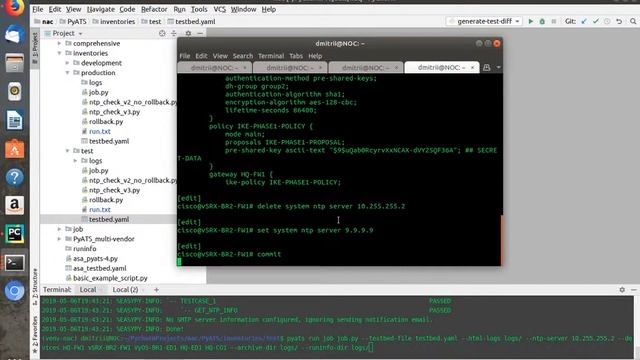Select ntp_check_v3.py under test
This screenshot has width=640, height=360.
pos(114,190)
